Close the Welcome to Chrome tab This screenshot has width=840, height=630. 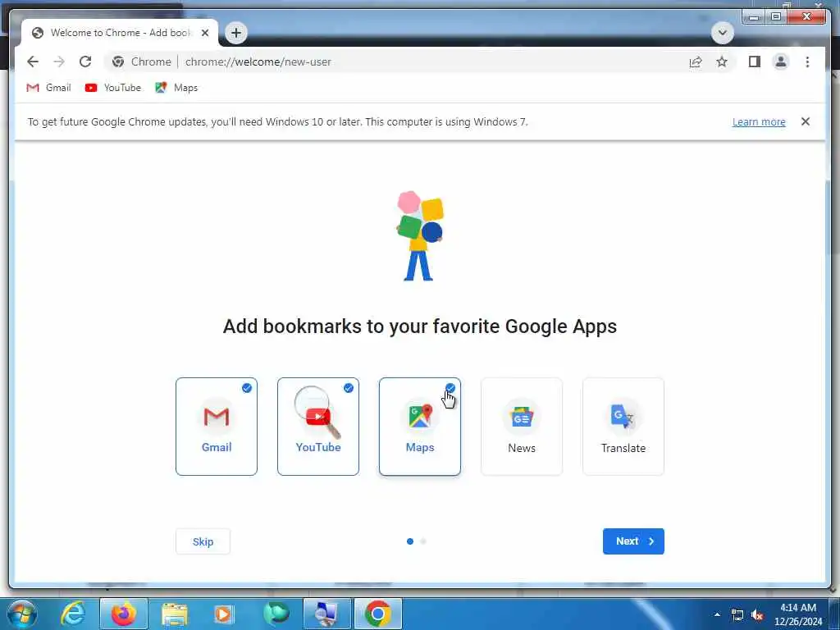[x=204, y=33]
